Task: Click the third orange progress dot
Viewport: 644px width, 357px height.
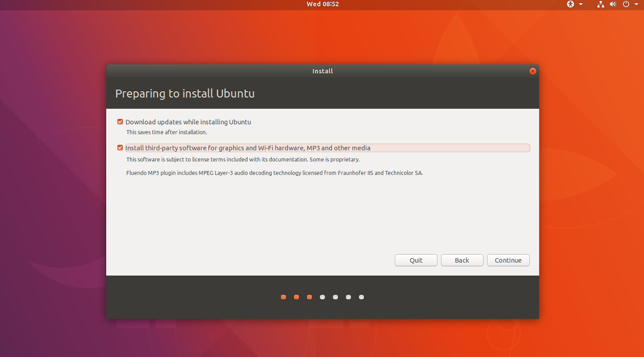Action: (x=309, y=296)
